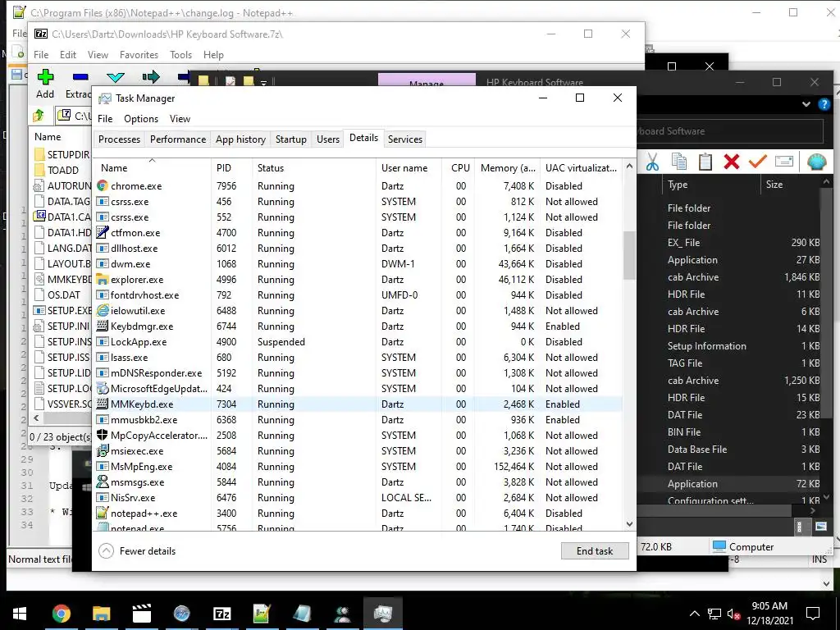
Task: Click the Copy icon in Explorer quick toolbar
Action: point(678,162)
